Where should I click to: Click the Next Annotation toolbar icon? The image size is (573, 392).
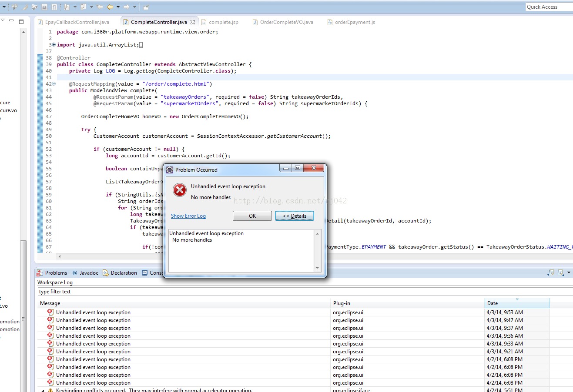click(66, 7)
